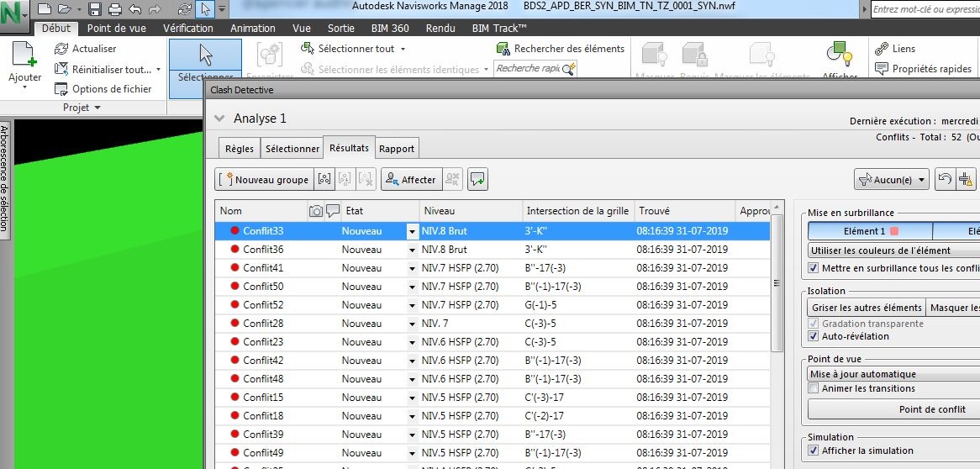Toggle the Afficher la simulation checkbox
This screenshot has height=469, width=980.
(813, 451)
